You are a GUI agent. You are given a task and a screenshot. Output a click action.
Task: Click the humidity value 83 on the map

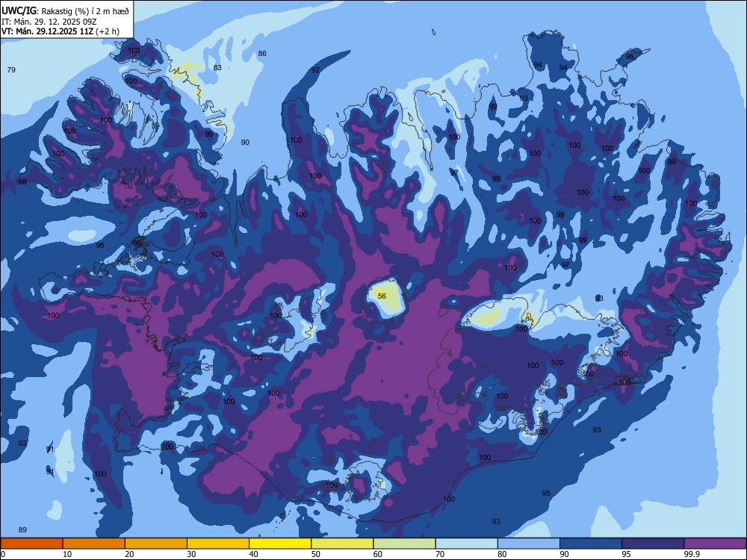217,68
